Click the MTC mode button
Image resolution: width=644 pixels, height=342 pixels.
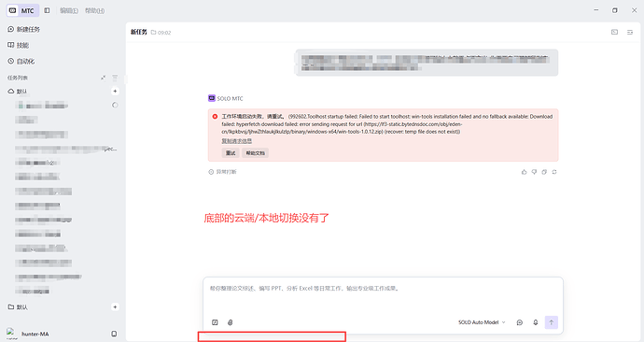click(x=22, y=10)
